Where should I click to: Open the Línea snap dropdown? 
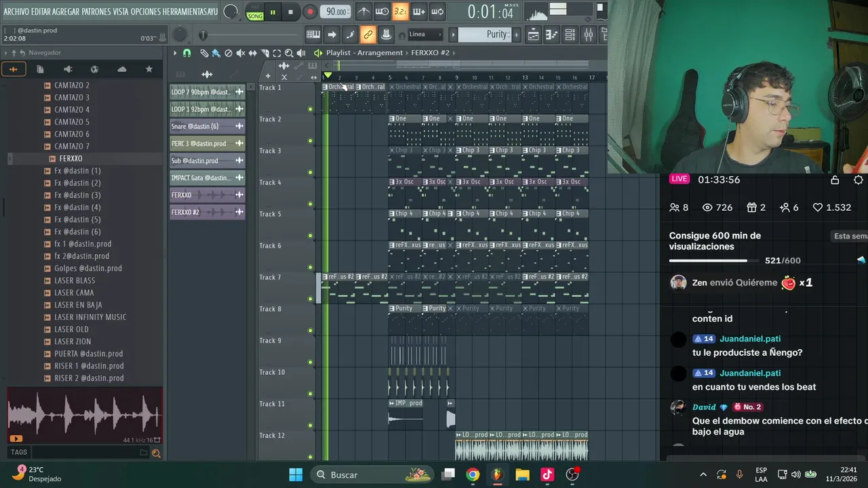tap(425, 35)
